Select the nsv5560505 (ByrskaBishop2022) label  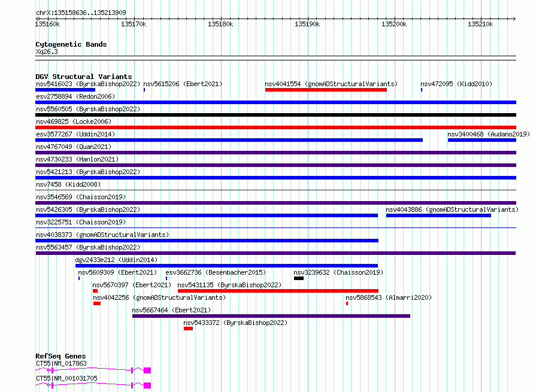tap(88, 109)
